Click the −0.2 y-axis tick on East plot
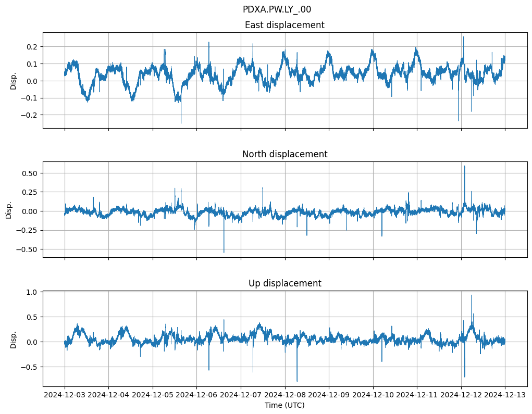 coord(31,115)
